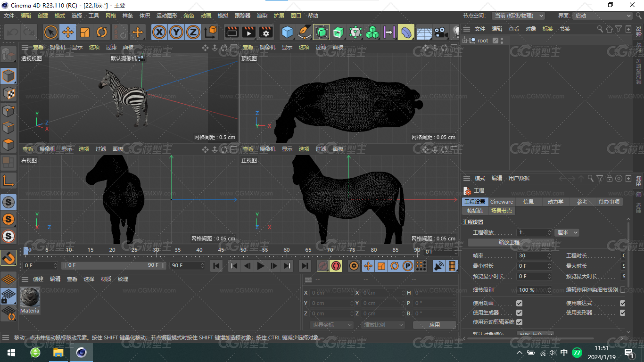Click the 应用 button in coordinates panel

(x=434, y=325)
